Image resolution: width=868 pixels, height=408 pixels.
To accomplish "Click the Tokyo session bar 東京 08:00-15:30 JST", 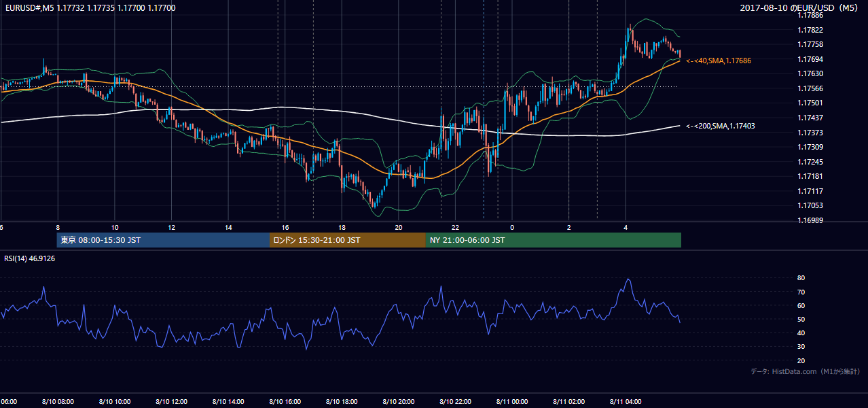I will tap(163, 240).
